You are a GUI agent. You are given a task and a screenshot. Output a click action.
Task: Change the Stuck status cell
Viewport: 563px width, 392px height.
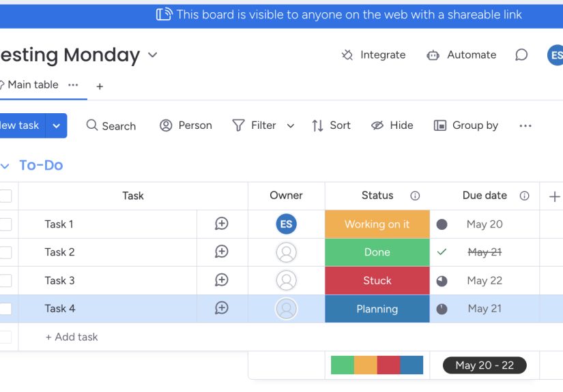[377, 280]
